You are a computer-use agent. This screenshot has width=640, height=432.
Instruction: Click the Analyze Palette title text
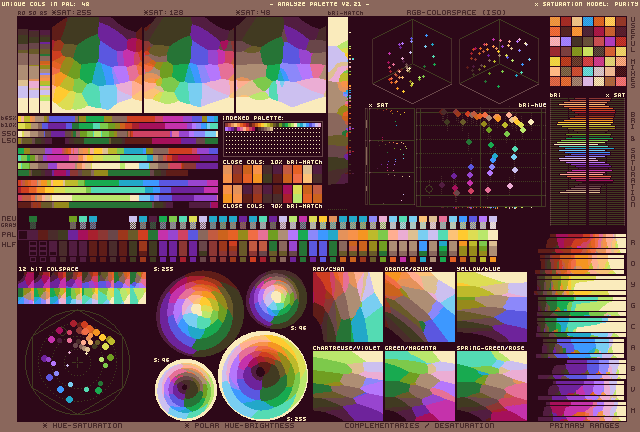[x=319, y=4]
